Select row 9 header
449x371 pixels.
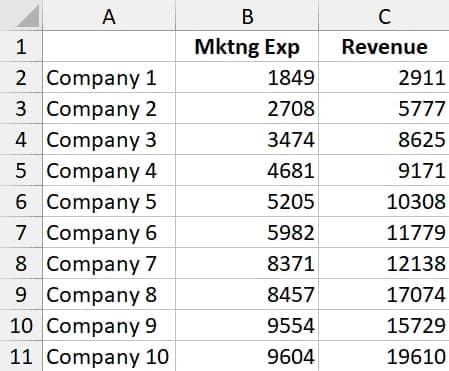[21, 294]
